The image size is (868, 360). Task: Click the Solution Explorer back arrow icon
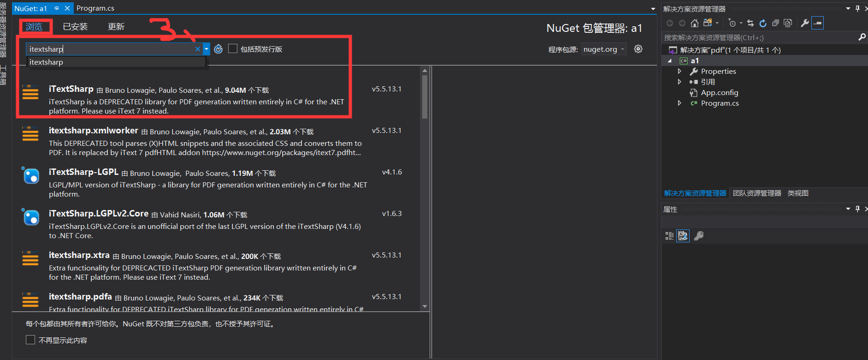[x=670, y=23]
